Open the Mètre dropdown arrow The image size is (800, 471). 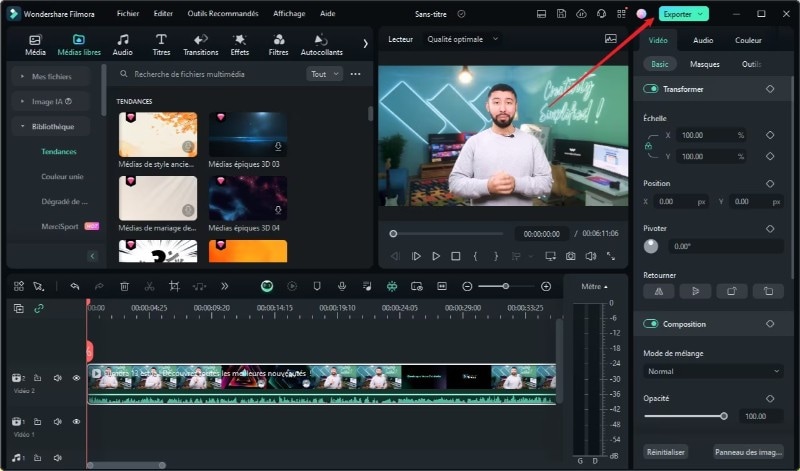(x=606, y=287)
